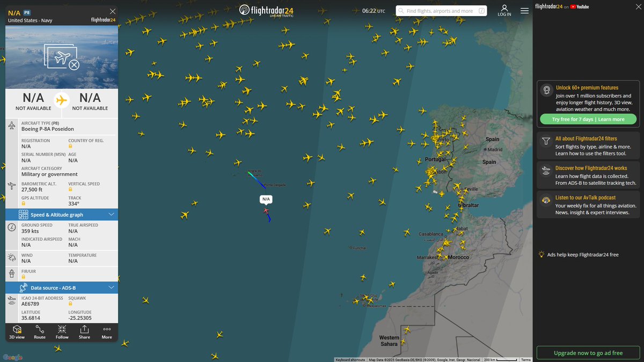Click the longitude -25.25305 value
Screen dimensions: 644x362
pyautogui.click(x=80, y=318)
